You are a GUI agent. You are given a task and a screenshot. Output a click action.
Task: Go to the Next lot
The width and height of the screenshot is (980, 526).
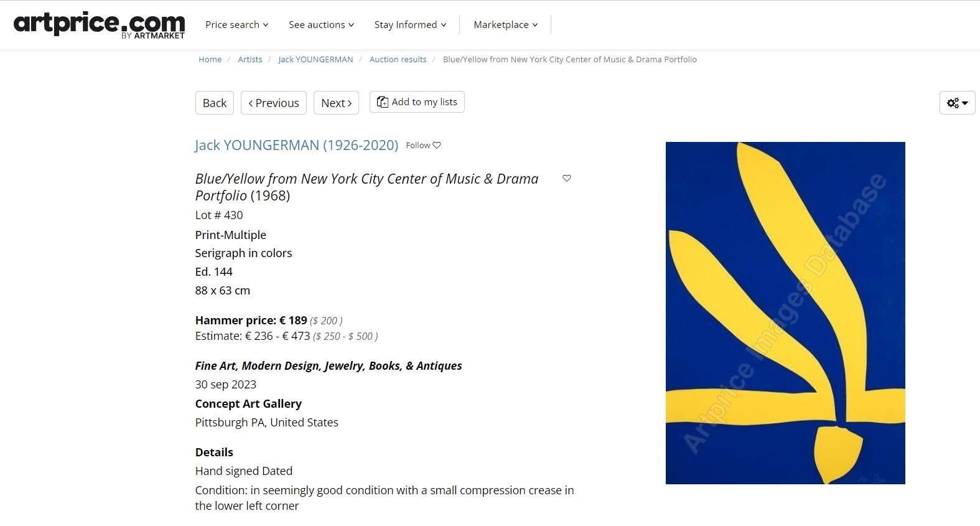tap(337, 103)
